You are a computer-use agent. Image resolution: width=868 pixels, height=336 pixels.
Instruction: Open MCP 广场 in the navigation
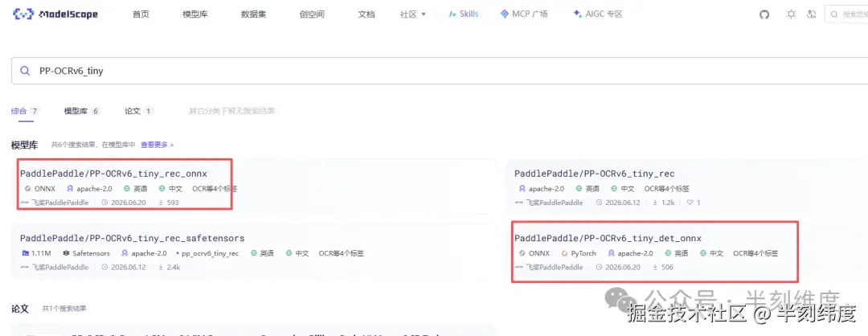tap(524, 14)
